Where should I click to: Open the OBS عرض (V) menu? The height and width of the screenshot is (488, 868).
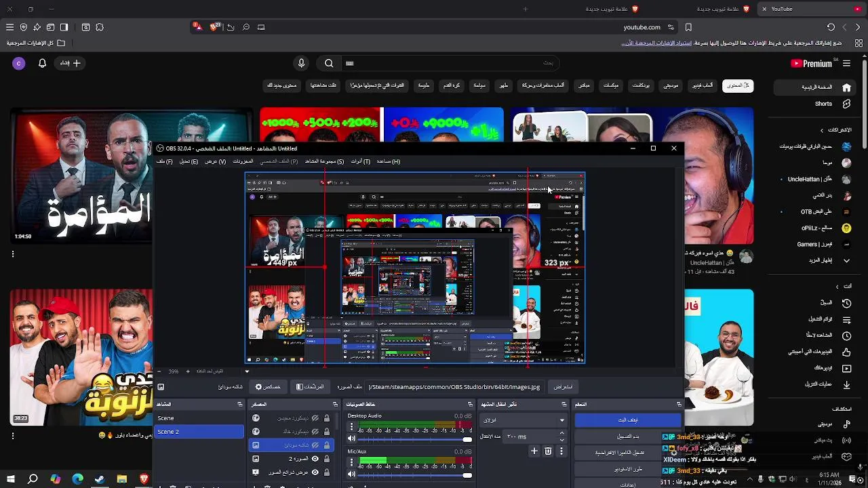coord(215,161)
